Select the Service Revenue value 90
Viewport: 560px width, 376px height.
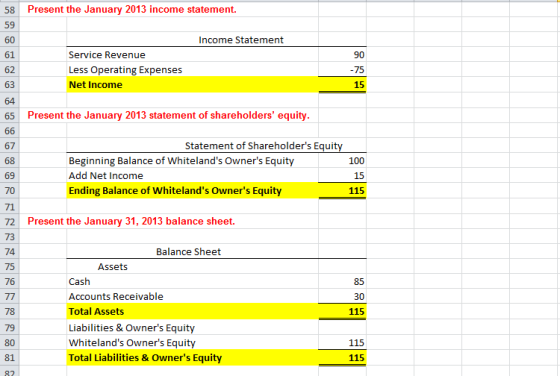pyautogui.click(x=342, y=55)
